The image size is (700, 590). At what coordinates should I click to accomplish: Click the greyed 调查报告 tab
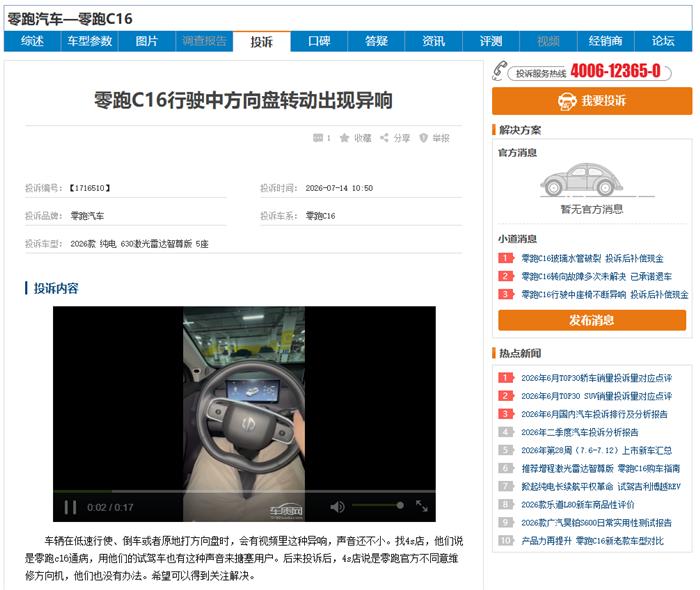204,42
